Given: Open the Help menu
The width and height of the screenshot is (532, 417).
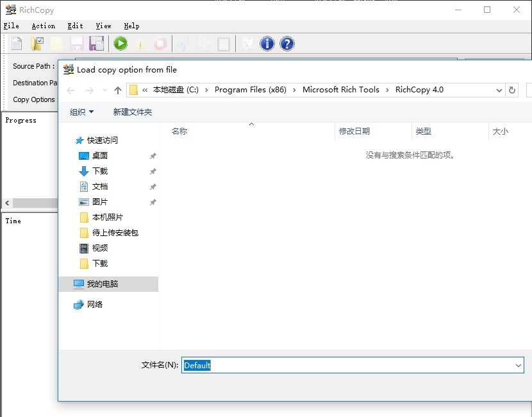Looking at the screenshot, I should 131,26.
